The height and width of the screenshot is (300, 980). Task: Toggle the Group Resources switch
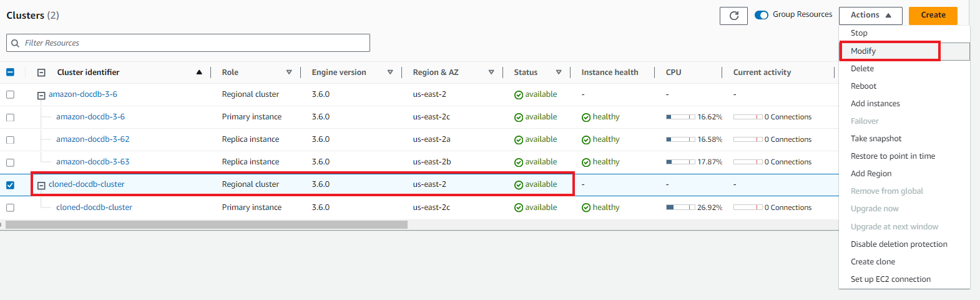761,15
